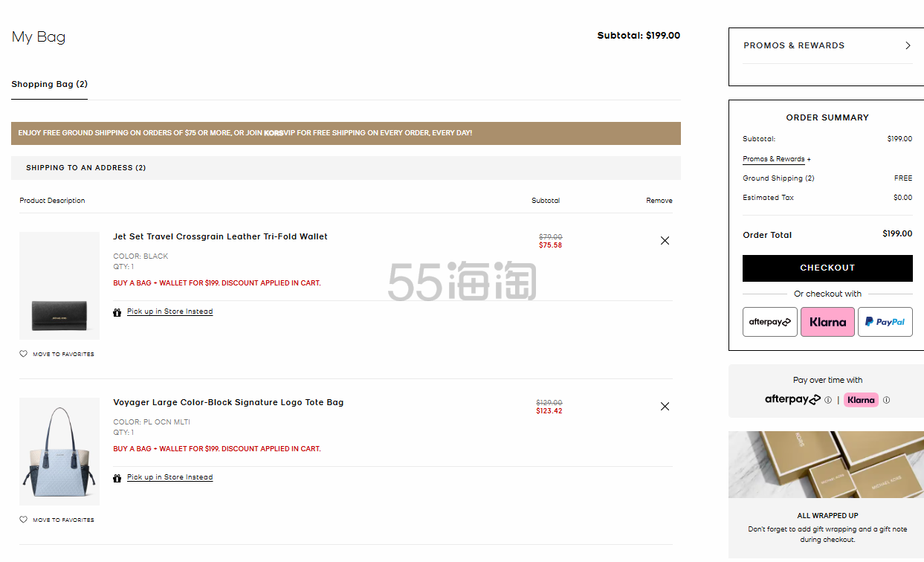The width and height of the screenshot is (924, 562).
Task: Expand Promos & Rewards panel chevron
Action: [x=908, y=45]
